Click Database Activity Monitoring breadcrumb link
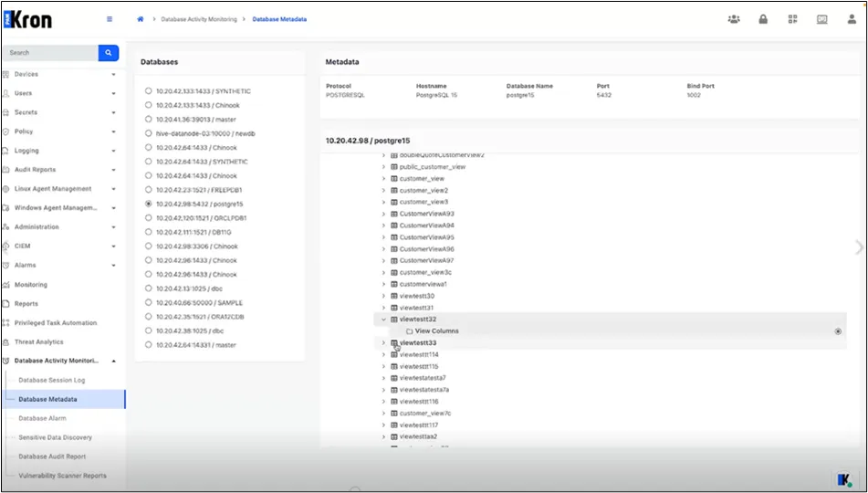Viewport: 868px width, 493px height. 199,19
